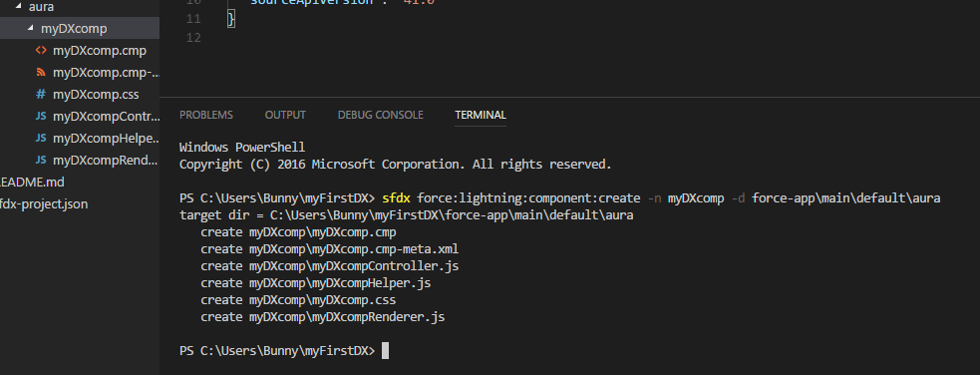The height and width of the screenshot is (375, 980).
Task: Click the myDXcomp.css hash icon
Action: pyautogui.click(x=41, y=95)
